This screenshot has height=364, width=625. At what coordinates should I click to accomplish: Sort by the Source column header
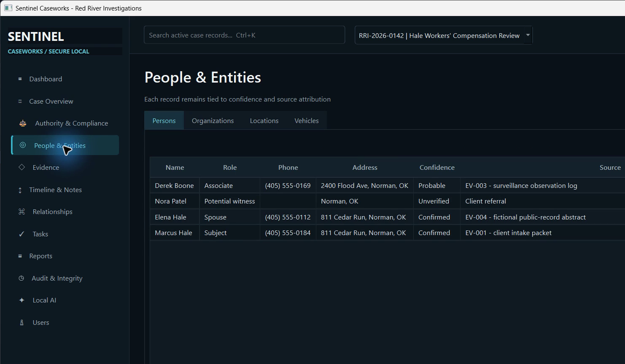point(610,167)
